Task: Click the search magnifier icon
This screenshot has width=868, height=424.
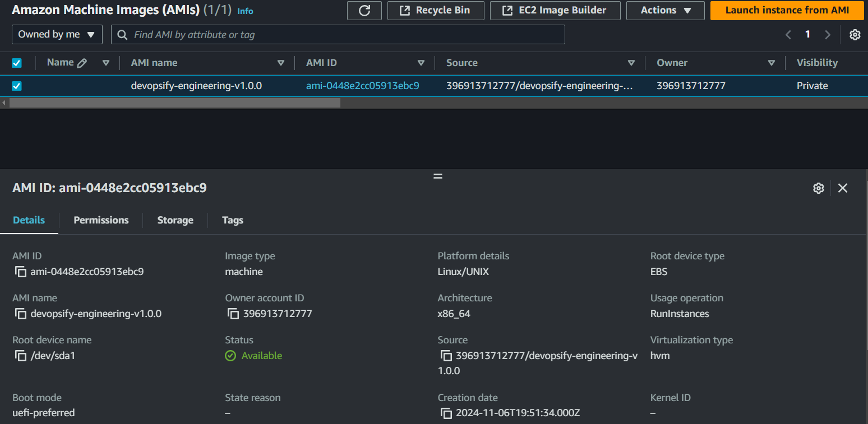Action: pos(123,35)
